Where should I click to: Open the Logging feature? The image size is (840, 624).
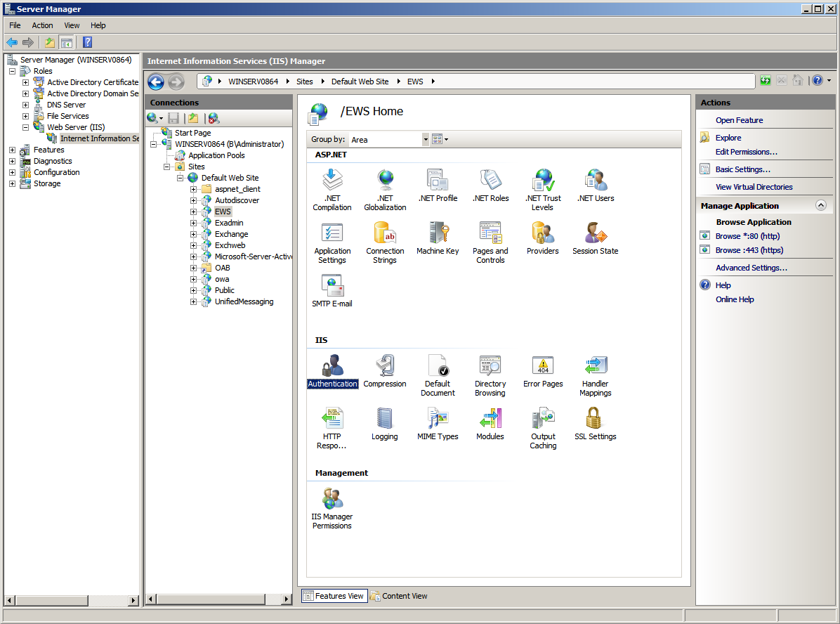click(x=385, y=424)
